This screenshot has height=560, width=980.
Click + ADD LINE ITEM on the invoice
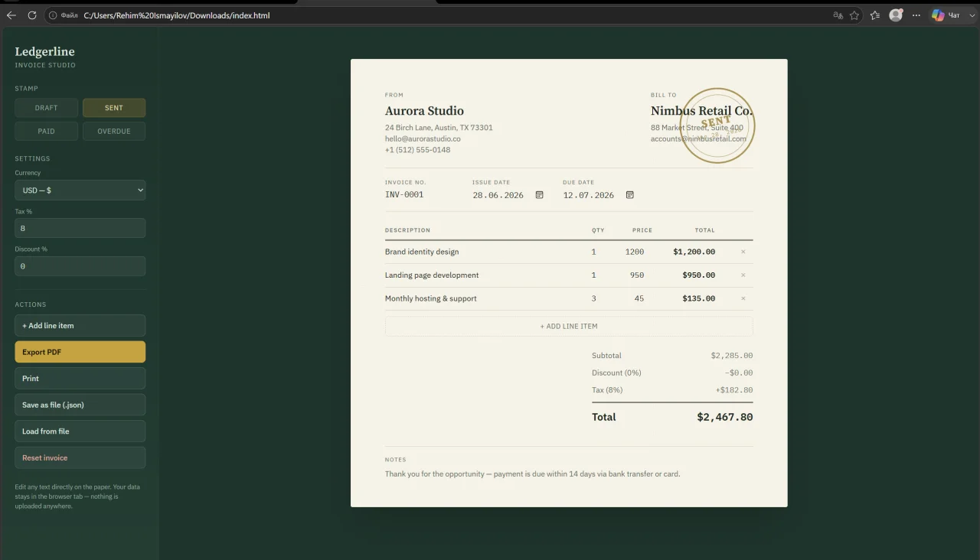click(569, 326)
